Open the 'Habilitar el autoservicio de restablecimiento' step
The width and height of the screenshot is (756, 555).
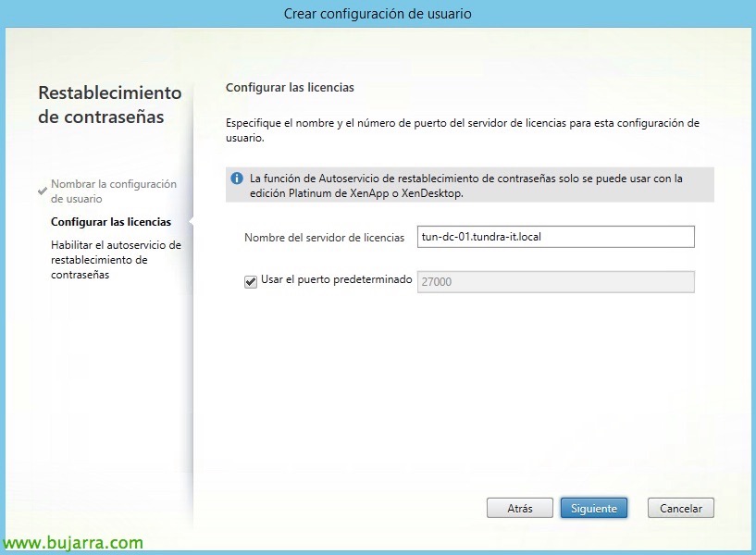click(x=117, y=260)
